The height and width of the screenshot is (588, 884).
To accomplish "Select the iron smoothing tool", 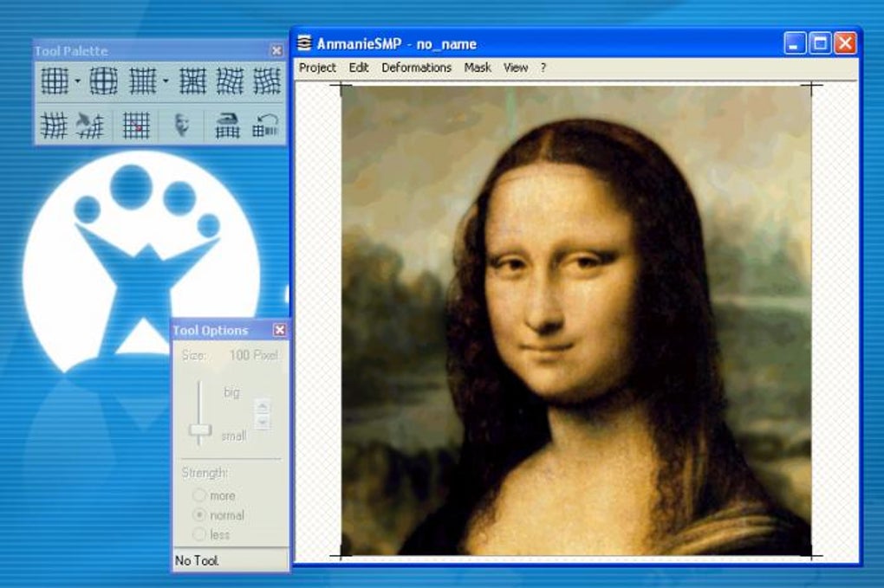I will (228, 125).
